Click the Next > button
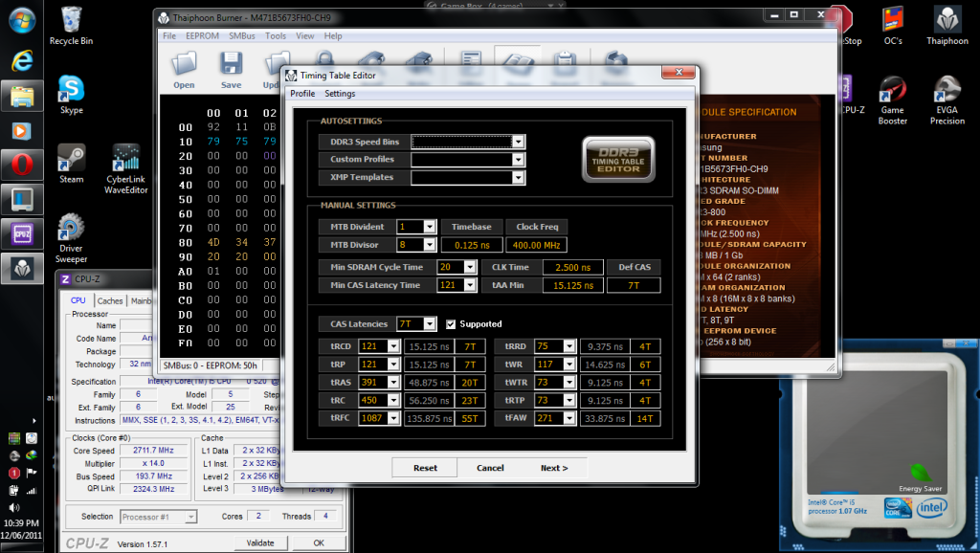Screen dimensions: 980x553 click(554, 468)
